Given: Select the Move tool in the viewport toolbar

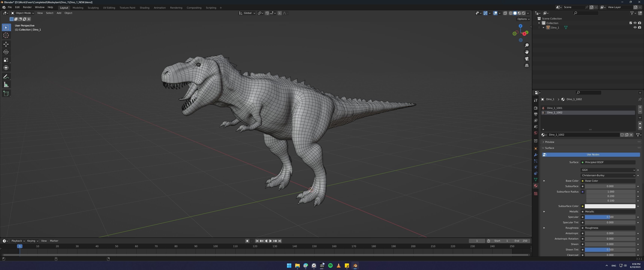Looking at the screenshot, I should pos(6,44).
